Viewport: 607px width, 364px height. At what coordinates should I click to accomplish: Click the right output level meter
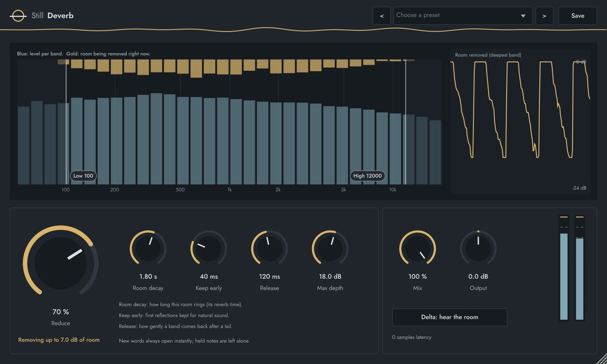pyautogui.click(x=580, y=268)
